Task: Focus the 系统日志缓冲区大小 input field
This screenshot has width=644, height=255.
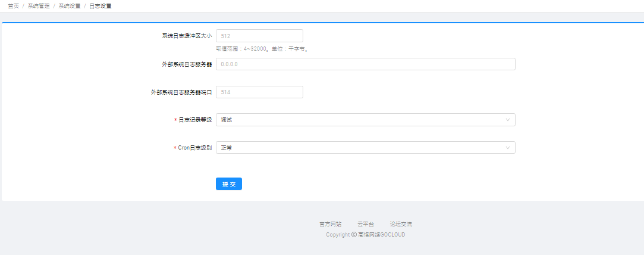Action: click(x=259, y=36)
